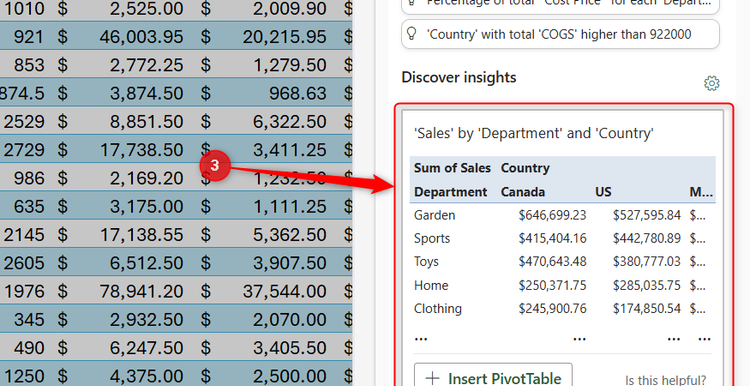This screenshot has height=386, width=750.
Task: Click the Garden Canada value $646,699.23
Action: point(552,215)
